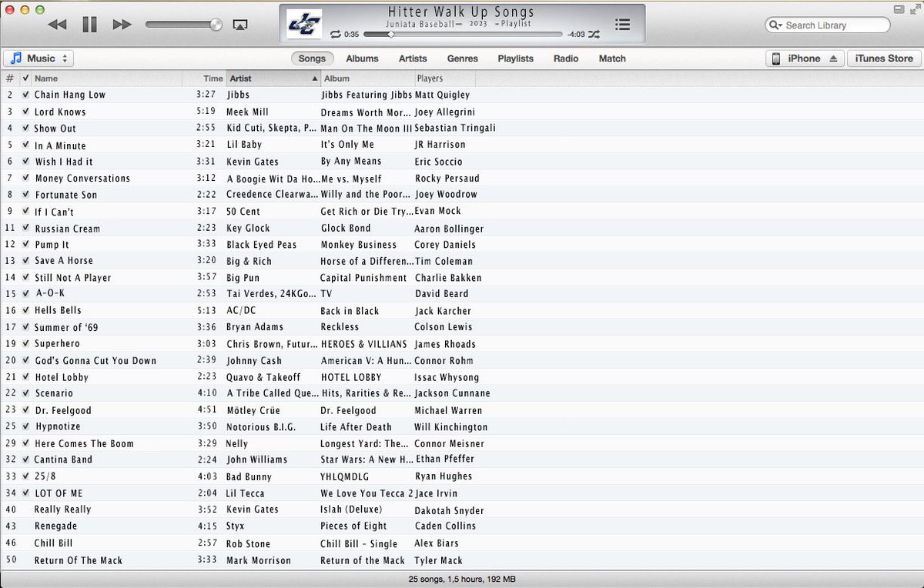Click the Artist column sort arrow
The height and width of the screenshot is (588, 924).
click(314, 79)
